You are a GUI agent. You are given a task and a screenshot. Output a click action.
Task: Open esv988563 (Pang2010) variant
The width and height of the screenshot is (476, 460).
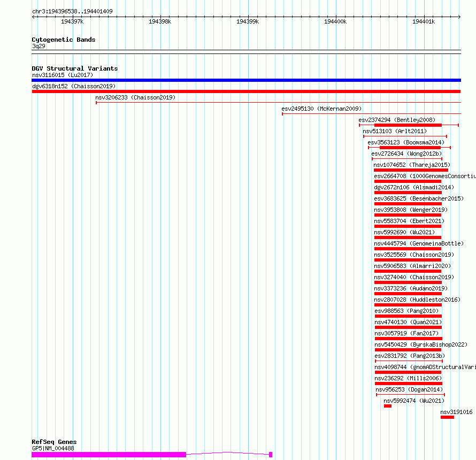click(x=406, y=311)
